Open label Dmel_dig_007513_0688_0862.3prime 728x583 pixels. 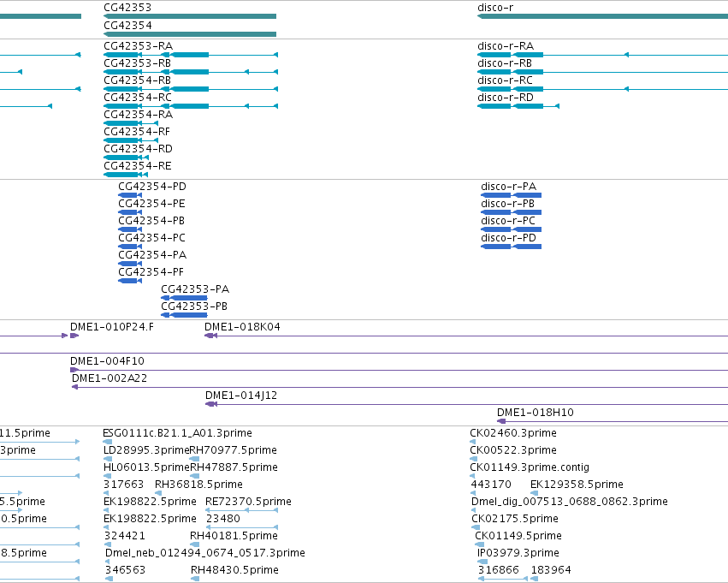tap(570, 502)
